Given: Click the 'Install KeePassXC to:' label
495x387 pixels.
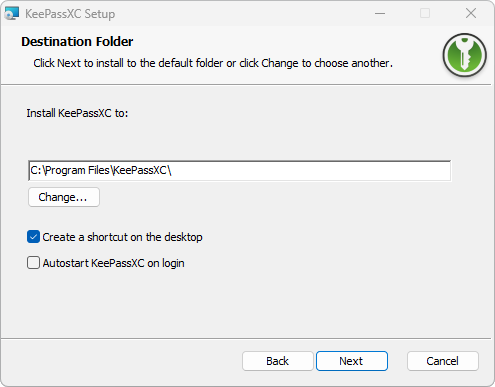Looking at the screenshot, I should click(77, 113).
